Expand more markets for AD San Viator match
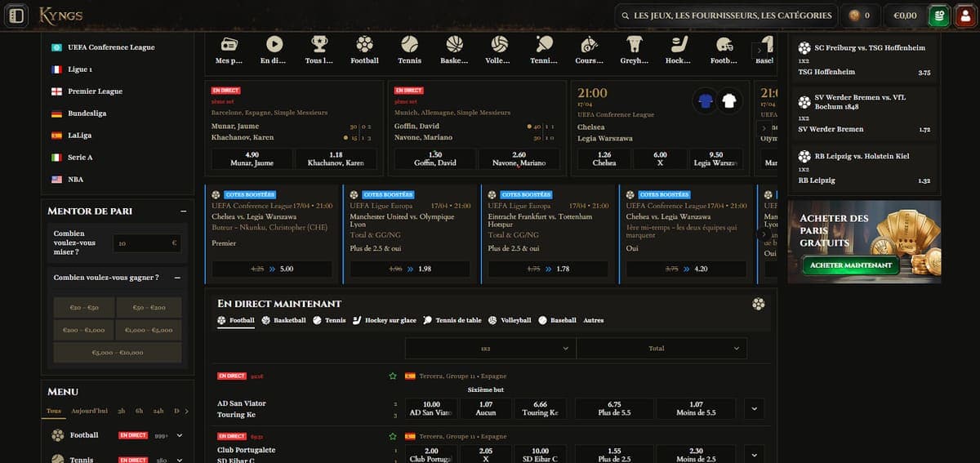 754,408
